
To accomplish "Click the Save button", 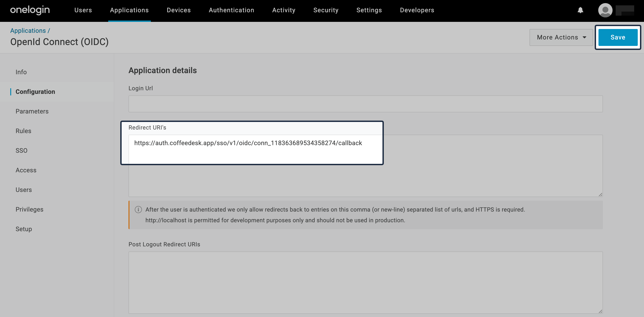I will click(x=617, y=37).
